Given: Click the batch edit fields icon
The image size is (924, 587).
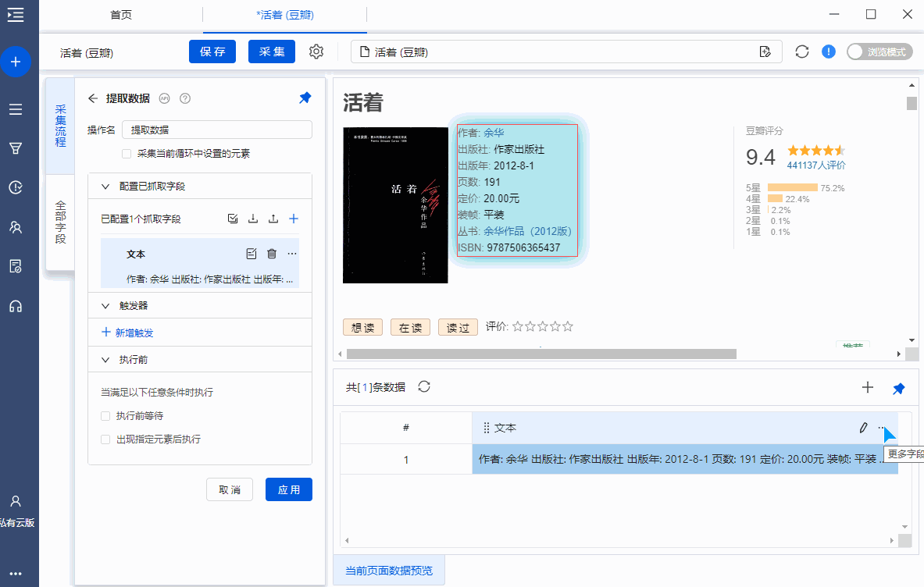Looking at the screenshot, I should [x=233, y=219].
